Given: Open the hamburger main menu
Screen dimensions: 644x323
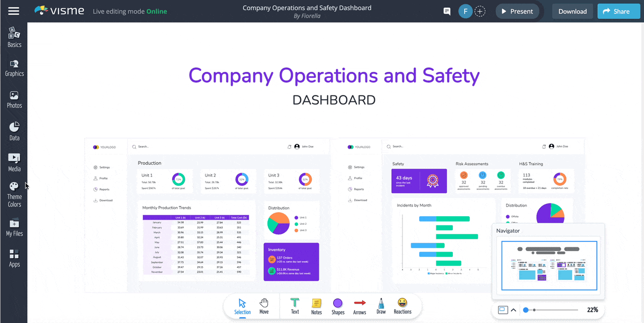Looking at the screenshot, I should pyautogui.click(x=13, y=11).
